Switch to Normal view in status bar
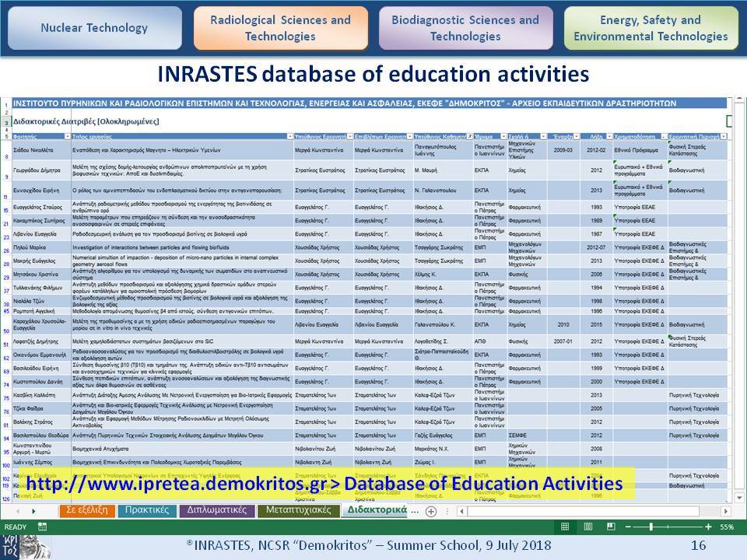Screen dimensions: 747x560 tap(565, 527)
